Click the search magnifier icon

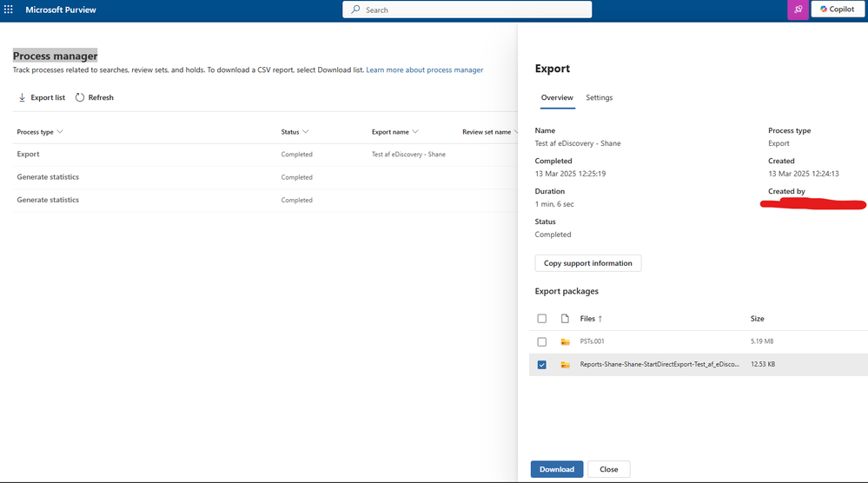(355, 10)
